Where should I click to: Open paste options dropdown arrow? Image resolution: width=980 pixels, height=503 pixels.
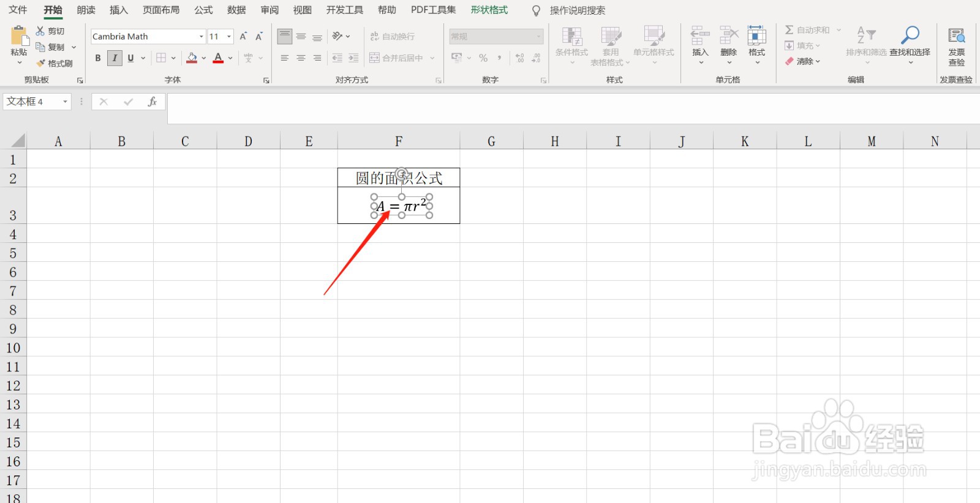click(19, 63)
